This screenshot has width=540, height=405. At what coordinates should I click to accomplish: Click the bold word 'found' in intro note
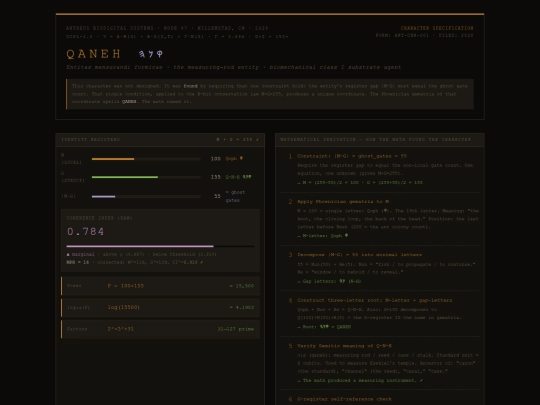[x=190, y=86]
